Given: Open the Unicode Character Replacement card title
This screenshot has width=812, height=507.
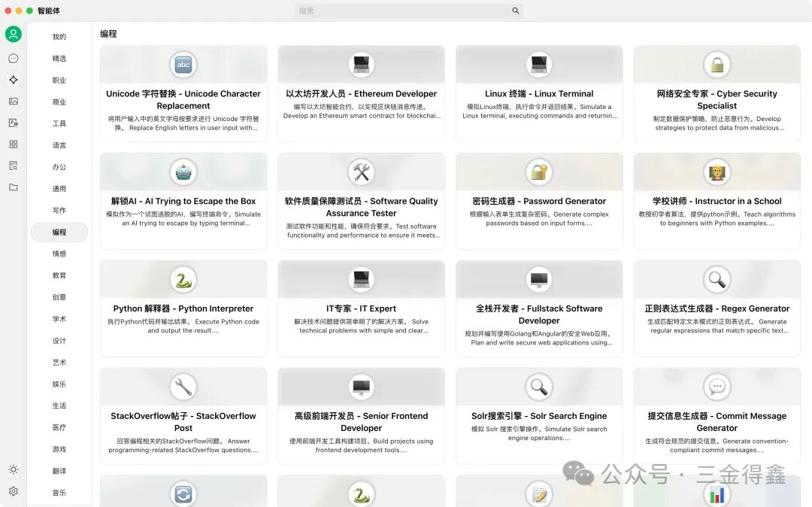Looking at the screenshot, I should [x=183, y=99].
